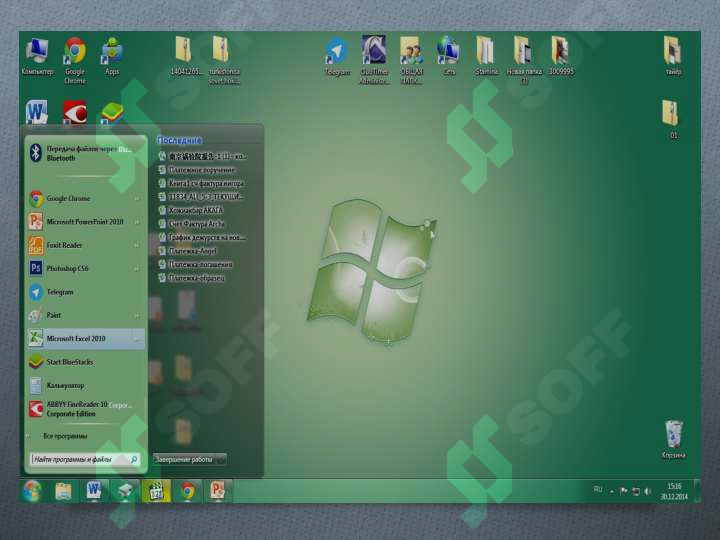The image size is (720, 540).
Task: Expand Excel 2010 jump list arrow
Action: click(137, 339)
